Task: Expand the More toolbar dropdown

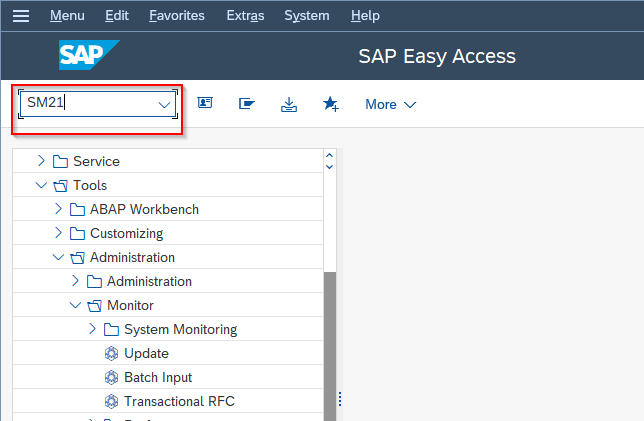Action: click(x=390, y=104)
